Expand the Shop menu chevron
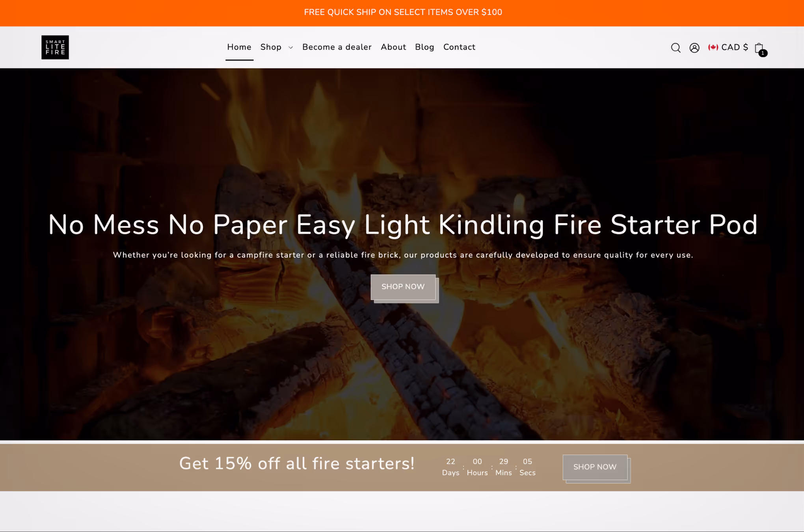804x532 pixels. [x=290, y=47]
